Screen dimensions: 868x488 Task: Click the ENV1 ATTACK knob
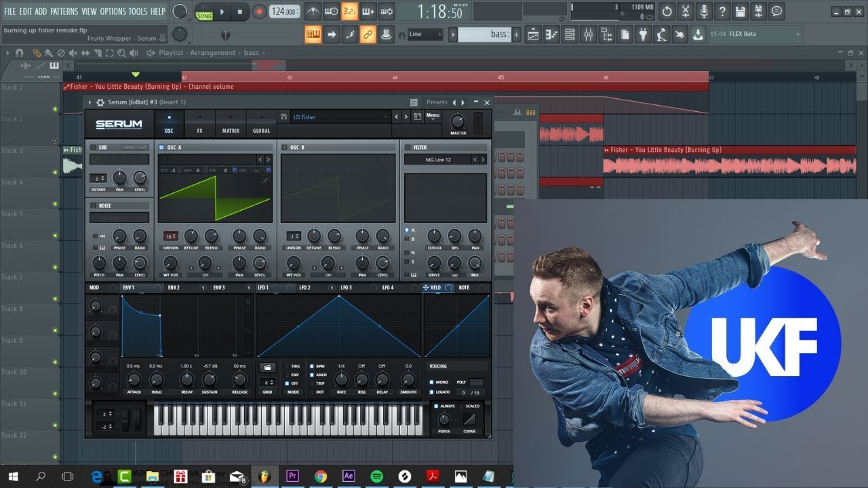133,380
